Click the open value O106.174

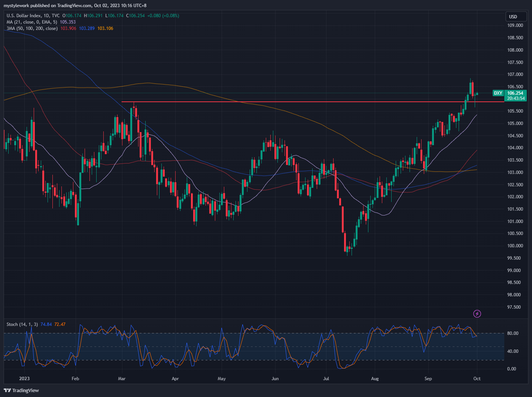[x=72, y=16]
